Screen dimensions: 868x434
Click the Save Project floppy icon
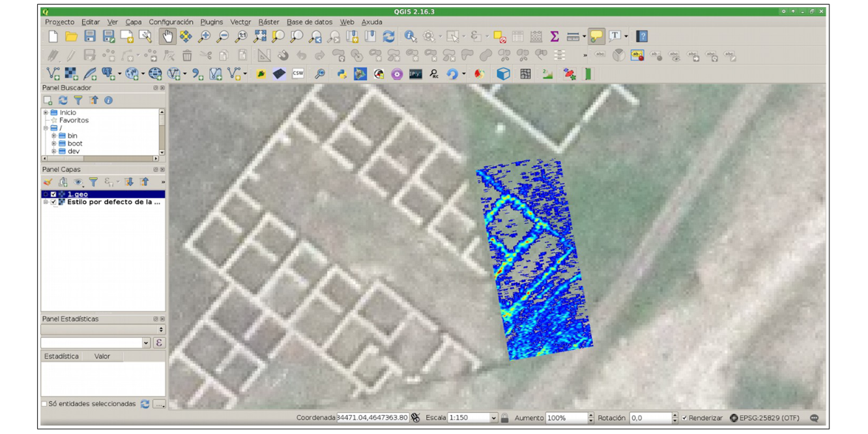pos(90,36)
